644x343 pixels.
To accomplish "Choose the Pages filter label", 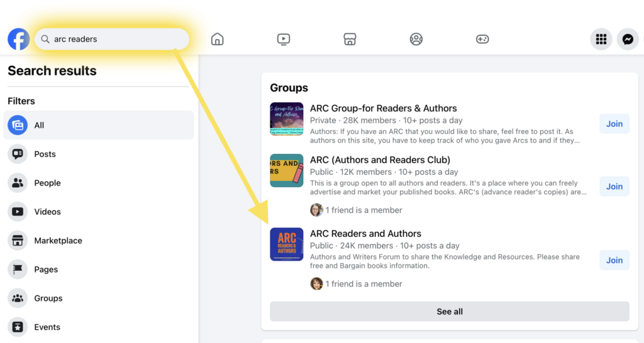I will (46, 269).
